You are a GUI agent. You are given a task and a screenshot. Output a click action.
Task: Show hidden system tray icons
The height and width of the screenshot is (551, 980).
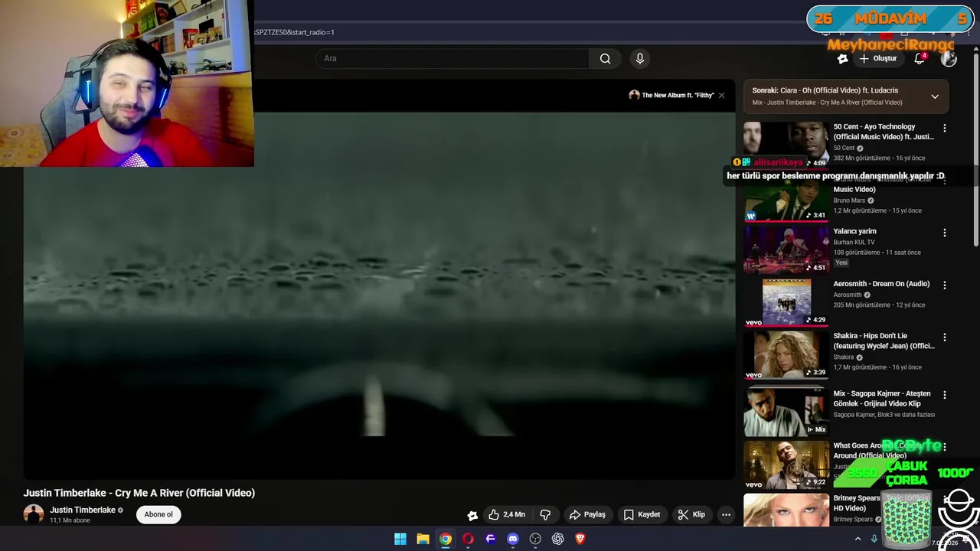[x=857, y=539]
